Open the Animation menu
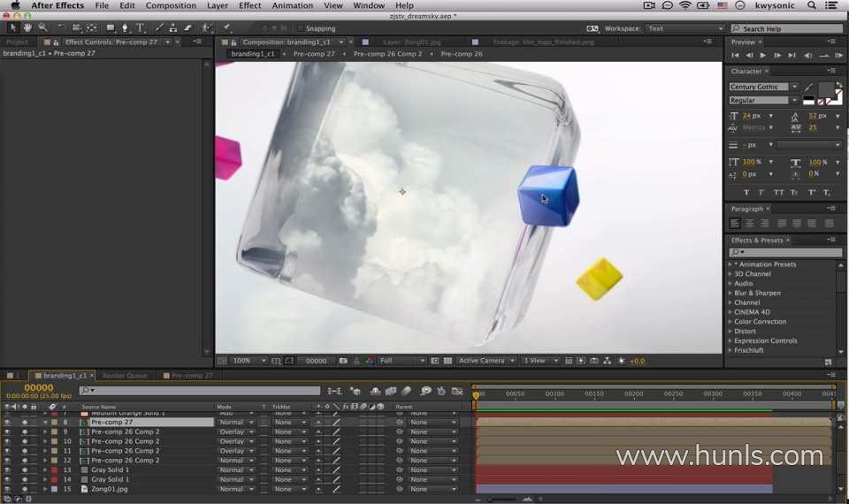 (x=293, y=5)
